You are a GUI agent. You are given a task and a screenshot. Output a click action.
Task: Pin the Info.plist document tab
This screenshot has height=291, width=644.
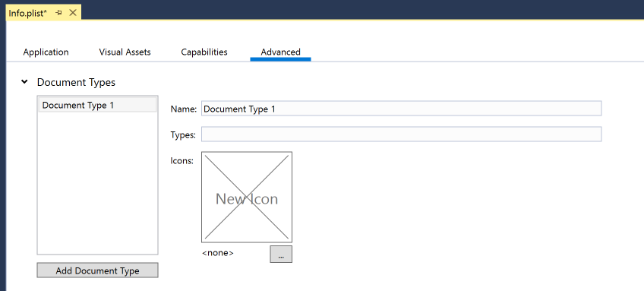[58, 13]
